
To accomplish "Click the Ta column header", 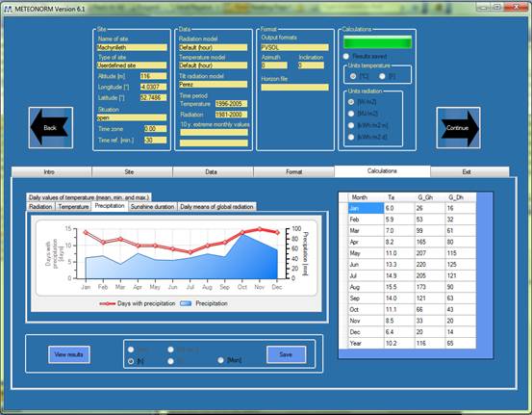I will point(399,197).
